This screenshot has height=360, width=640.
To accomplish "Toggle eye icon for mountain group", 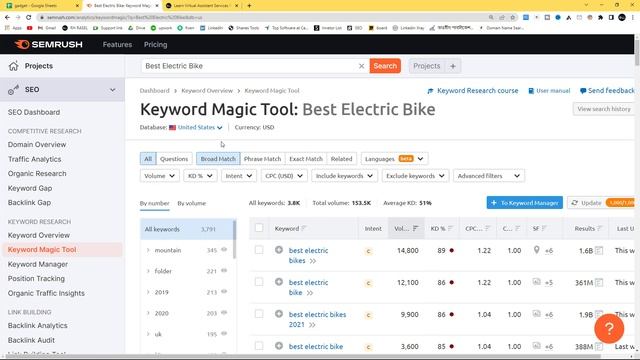I will tap(224, 249).
